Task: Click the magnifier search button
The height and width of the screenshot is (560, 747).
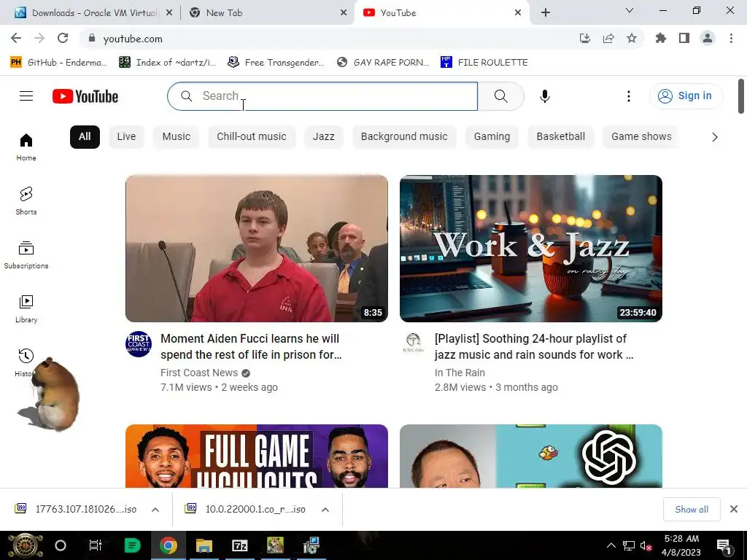Action: click(x=500, y=96)
